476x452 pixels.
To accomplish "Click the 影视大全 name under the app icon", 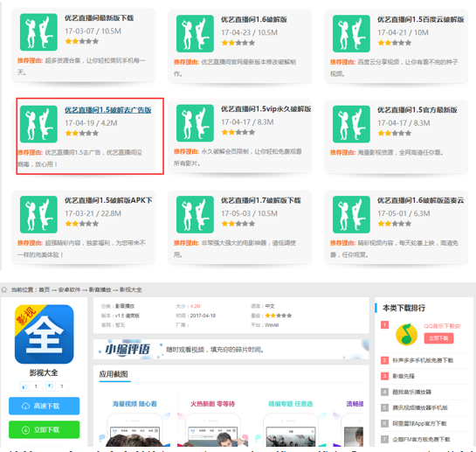I will 44,372.
